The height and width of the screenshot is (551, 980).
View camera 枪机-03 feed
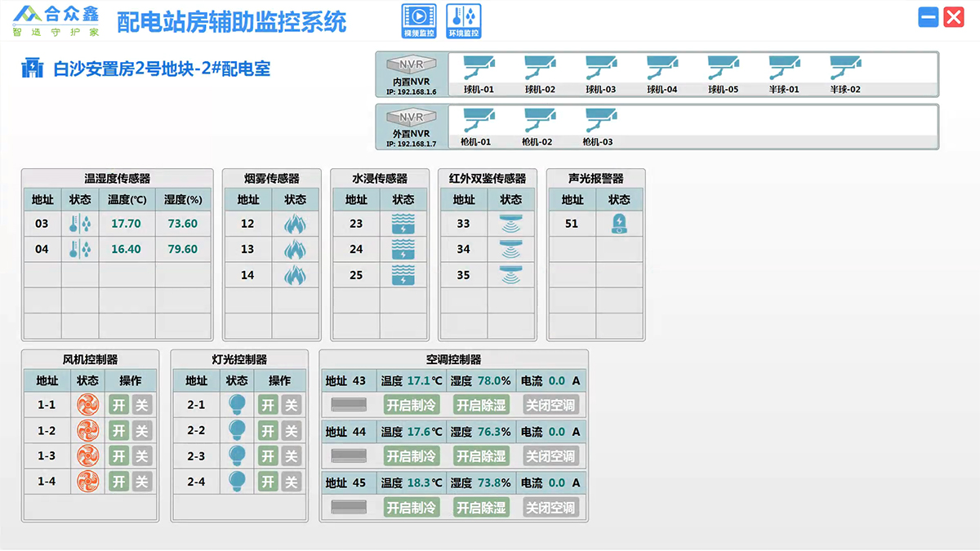[x=601, y=121]
